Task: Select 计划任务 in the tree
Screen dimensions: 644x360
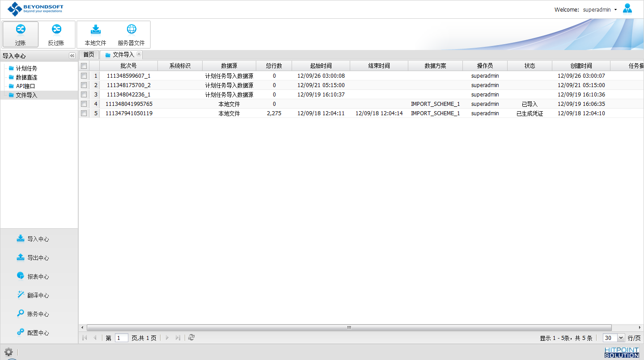Action: [26, 68]
